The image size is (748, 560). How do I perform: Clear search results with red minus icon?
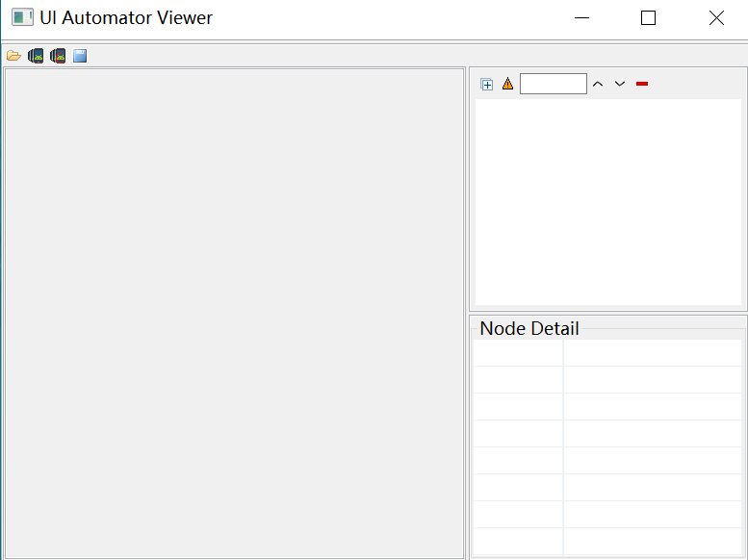(x=642, y=84)
